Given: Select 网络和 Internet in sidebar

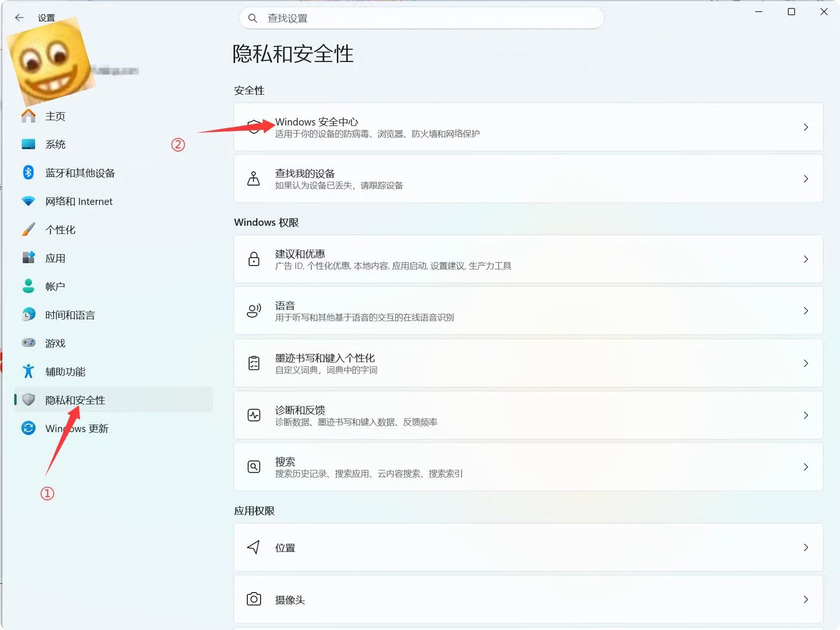Looking at the screenshot, I should coord(79,201).
